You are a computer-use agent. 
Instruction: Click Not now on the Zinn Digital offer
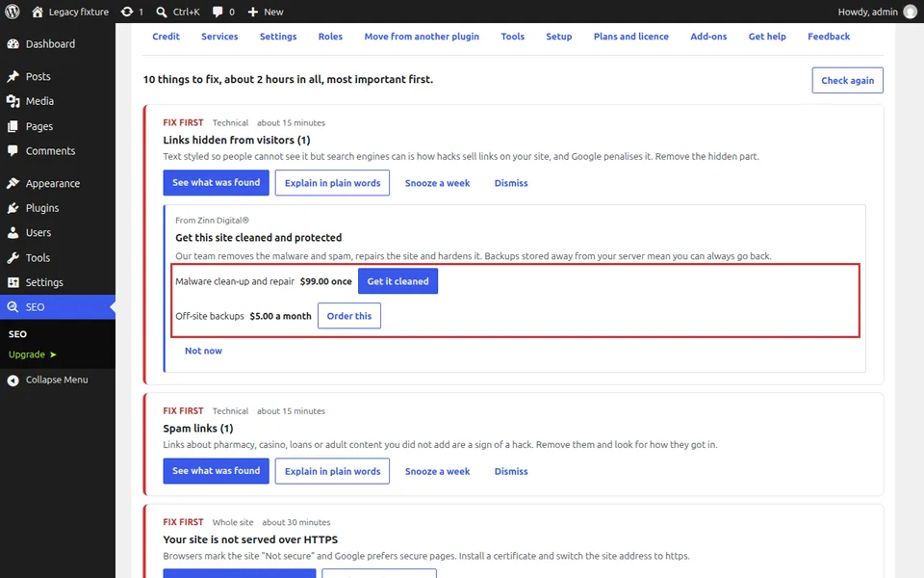click(x=203, y=351)
